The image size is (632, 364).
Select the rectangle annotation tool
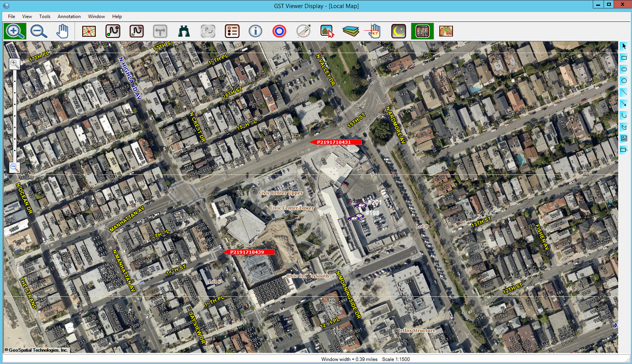coord(624,58)
